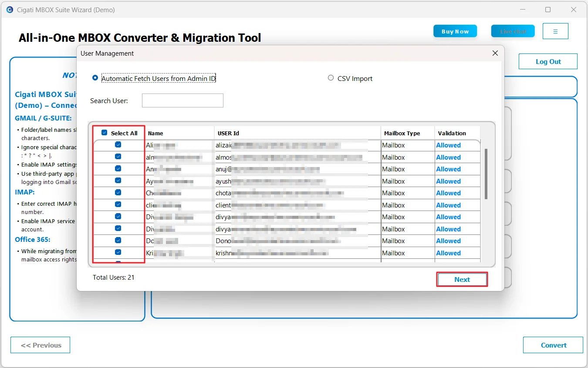
Task: Click Allowed status in the ayush row
Action: coord(448,181)
